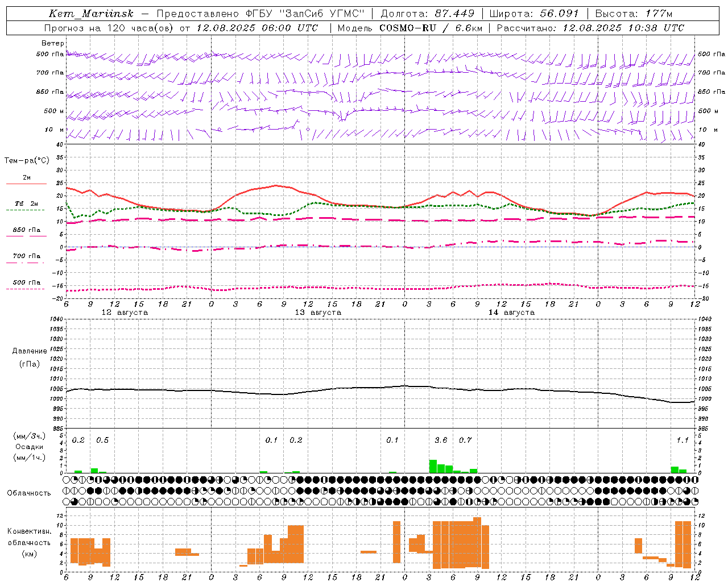Click the 'Осадки' precipitation label

tap(29, 447)
